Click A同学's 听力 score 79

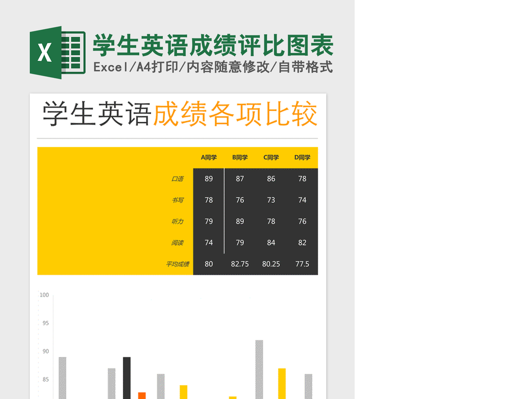point(209,221)
